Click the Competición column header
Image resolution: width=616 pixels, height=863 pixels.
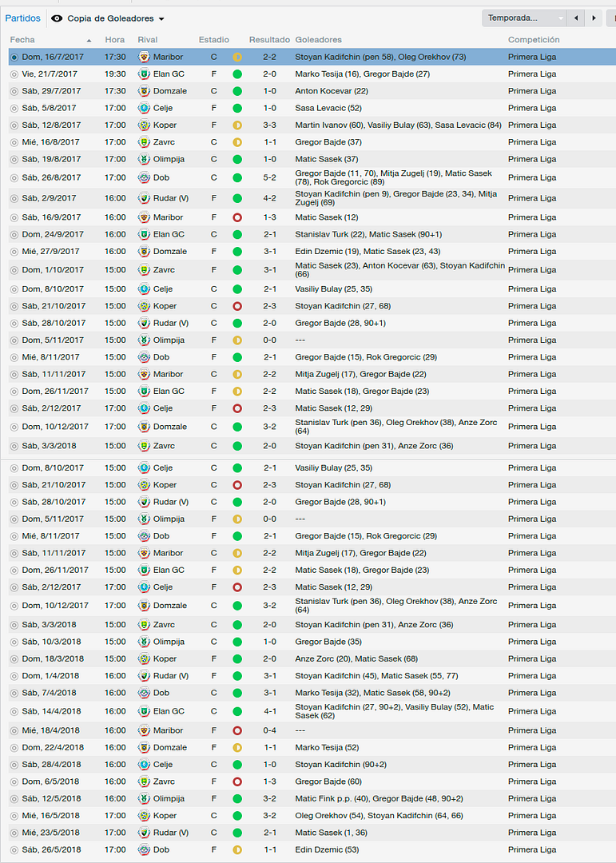pos(534,40)
